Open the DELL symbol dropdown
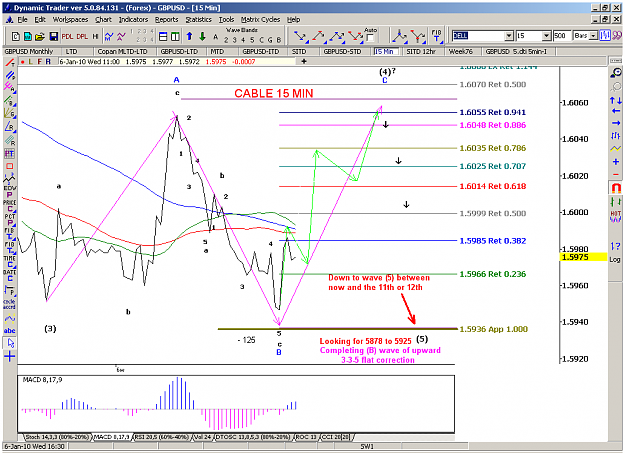The height and width of the screenshot is (453, 625). pyautogui.click(x=509, y=36)
